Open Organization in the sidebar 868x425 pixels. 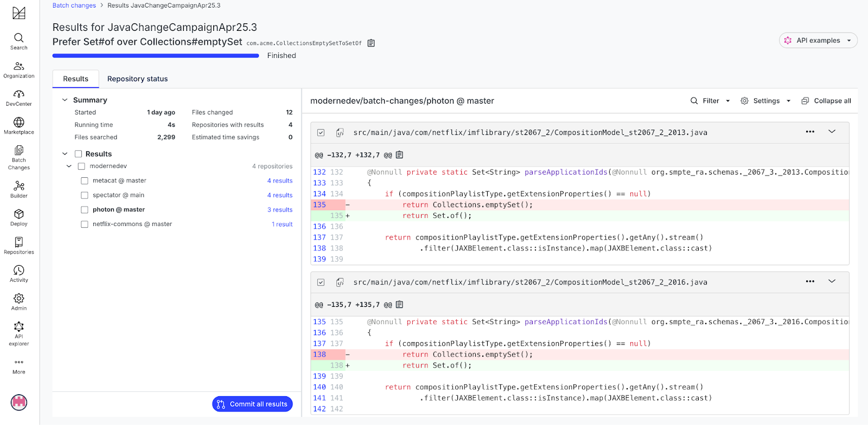click(x=19, y=69)
